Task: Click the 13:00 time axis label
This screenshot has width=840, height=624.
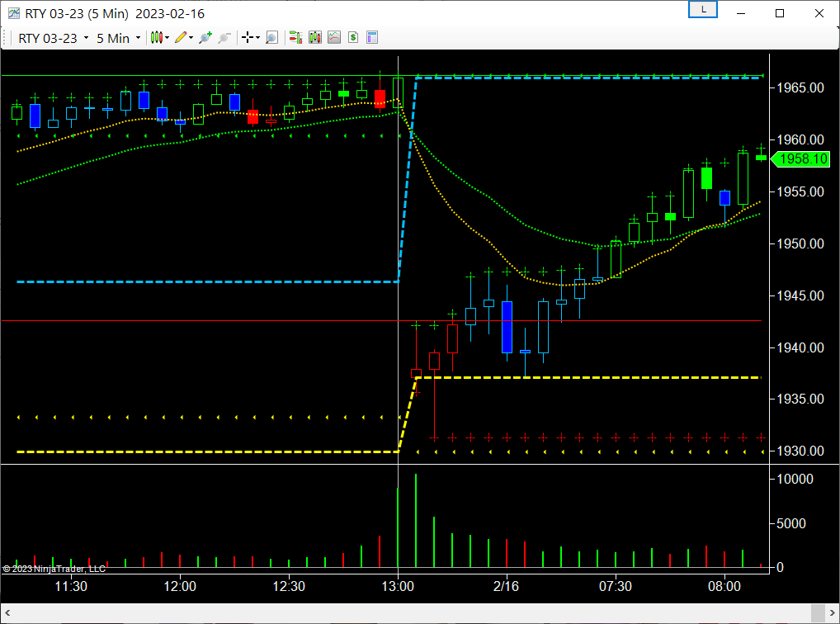Action: 398,587
